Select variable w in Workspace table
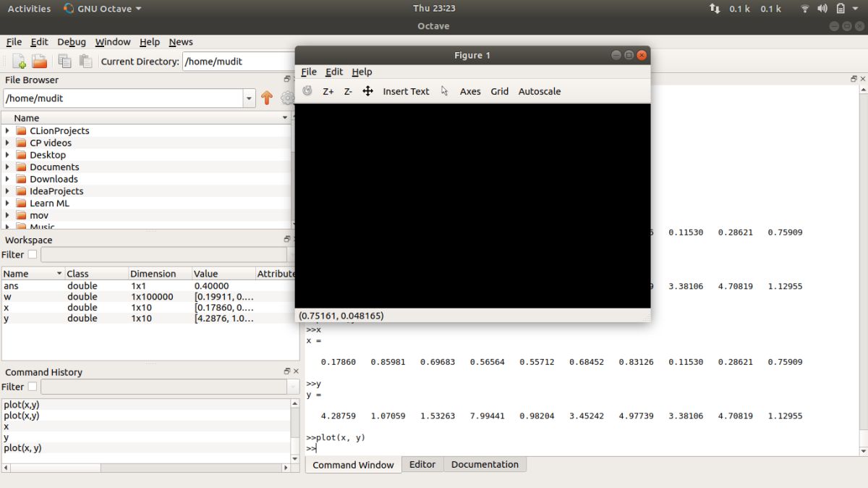This screenshot has width=868, height=488. pyautogui.click(x=150, y=297)
